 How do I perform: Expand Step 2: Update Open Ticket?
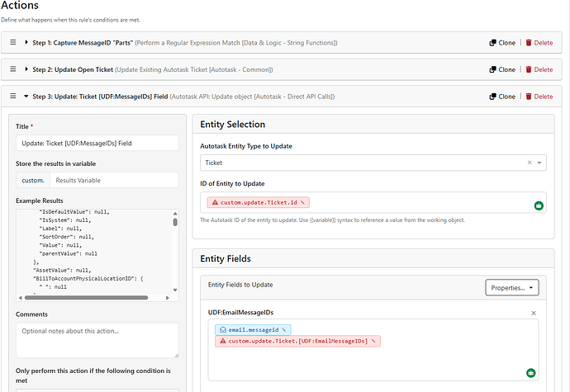pyautogui.click(x=27, y=69)
